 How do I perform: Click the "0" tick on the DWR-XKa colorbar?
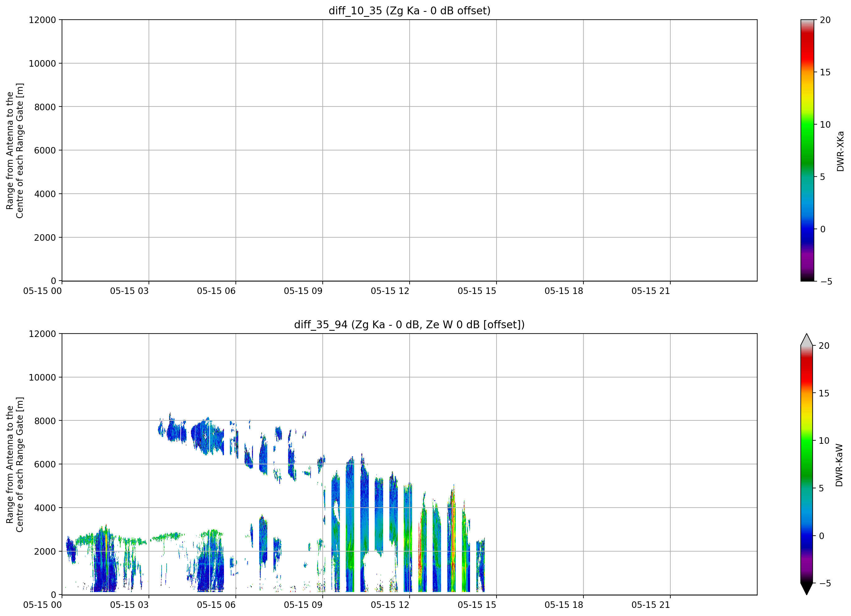pos(822,229)
